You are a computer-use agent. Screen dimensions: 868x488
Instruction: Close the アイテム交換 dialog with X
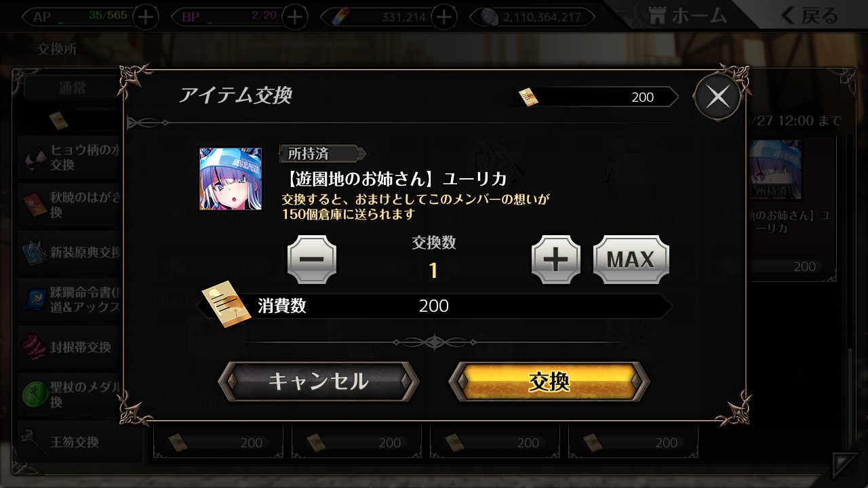click(x=717, y=97)
